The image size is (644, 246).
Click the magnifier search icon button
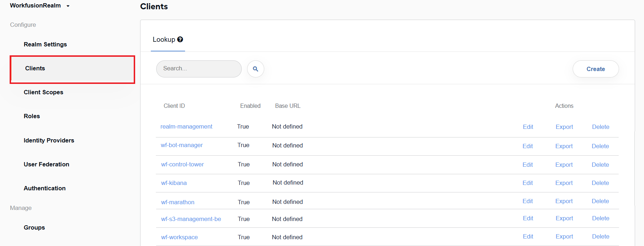[256, 69]
